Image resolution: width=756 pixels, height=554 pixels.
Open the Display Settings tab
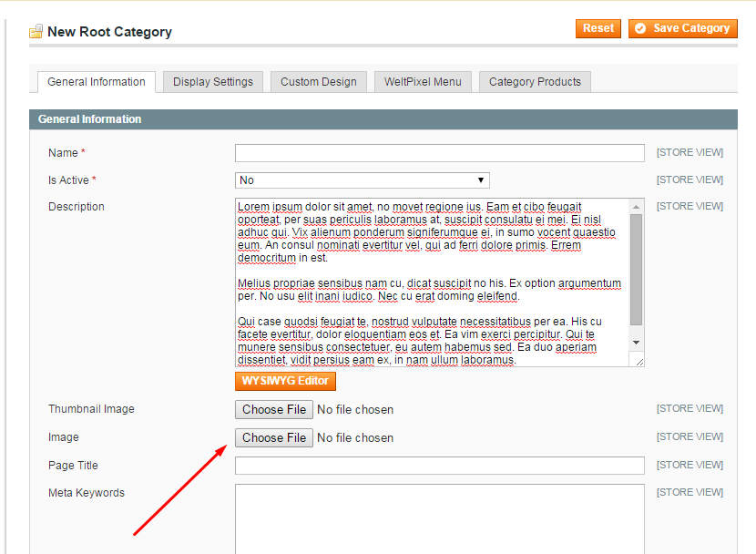click(x=213, y=82)
